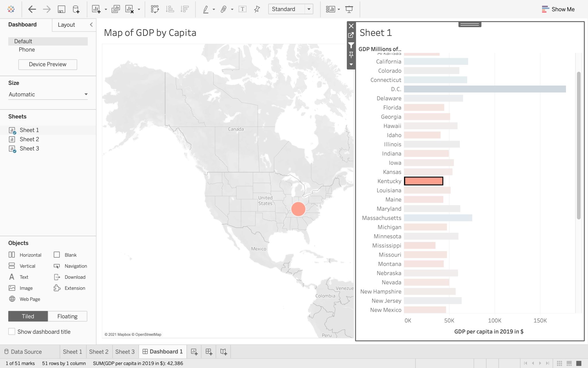Open Sheet 1 panel More Options arrow
Screen dimensions: 588x368
pos(351,64)
